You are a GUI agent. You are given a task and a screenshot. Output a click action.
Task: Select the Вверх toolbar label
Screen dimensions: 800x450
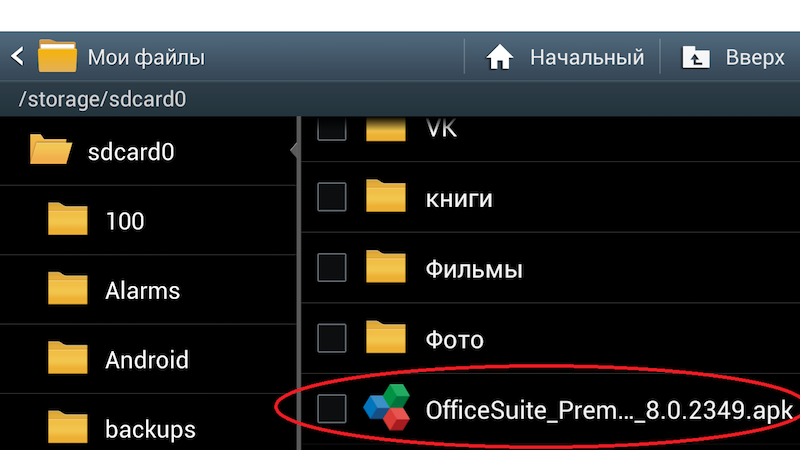tap(755, 57)
